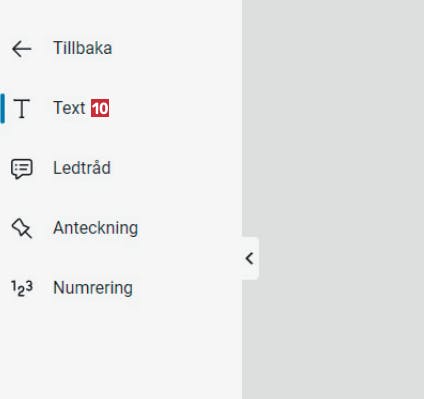Collapse the sidebar with the chevron arrow
Image resolution: width=424 pixels, height=399 pixels.
coord(249,258)
